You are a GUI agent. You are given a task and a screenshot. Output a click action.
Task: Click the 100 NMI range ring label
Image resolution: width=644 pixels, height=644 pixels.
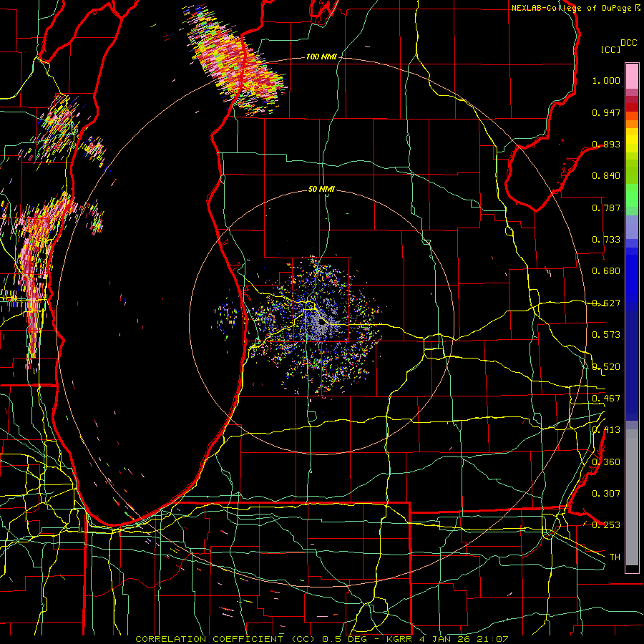point(321,57)
